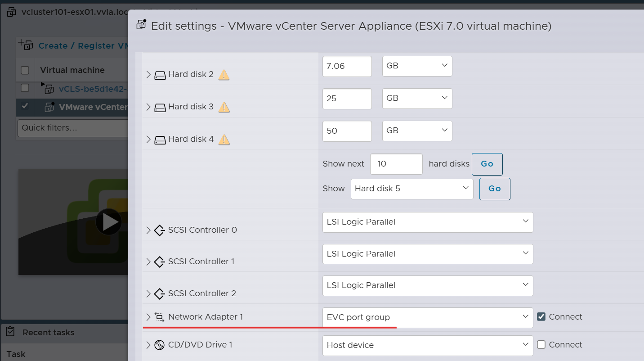The width and height of the screenshot is (644, 361).
Task: Tick the select-all checkbox in the VM table header
Action: tap(25, 70)
